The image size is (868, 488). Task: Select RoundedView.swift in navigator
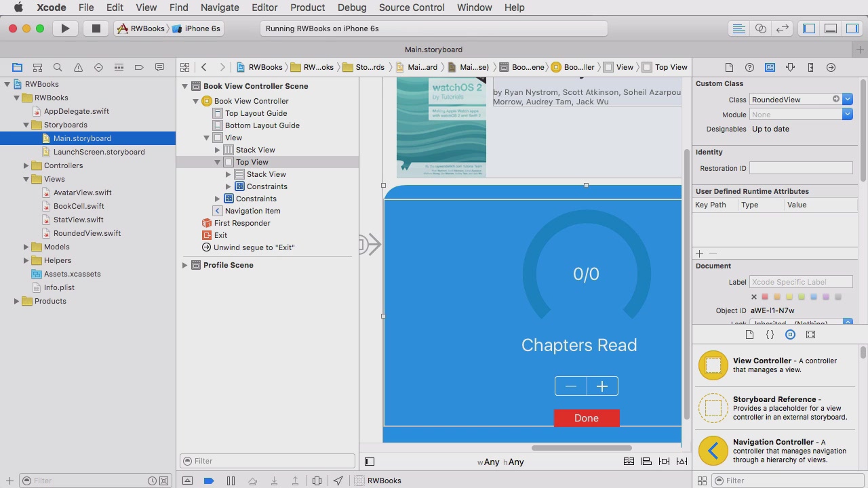point(87,233)
